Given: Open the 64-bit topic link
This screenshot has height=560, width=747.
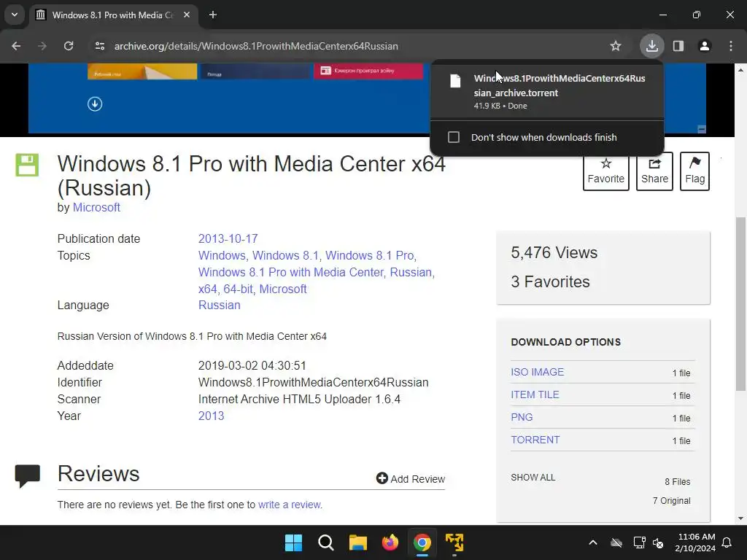Looking at the screenshot, I should 239,289.
